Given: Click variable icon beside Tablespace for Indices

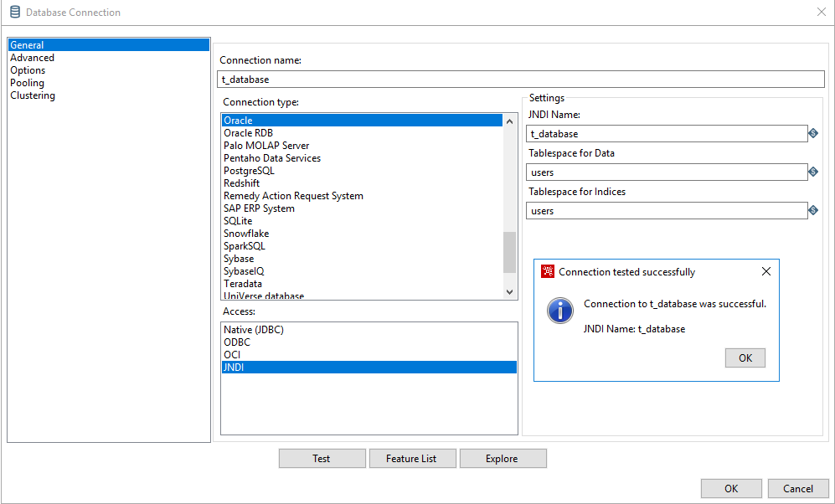Looking at the screenshot, I should [812, 210].
